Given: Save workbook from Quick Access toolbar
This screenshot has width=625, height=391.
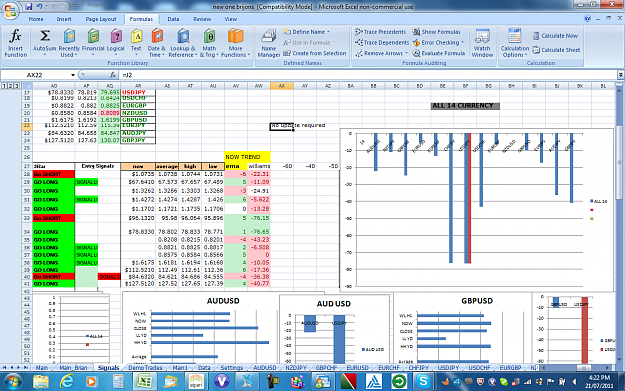Looking at the screenshot, I should pyautogui.click(x=29, y=6).
